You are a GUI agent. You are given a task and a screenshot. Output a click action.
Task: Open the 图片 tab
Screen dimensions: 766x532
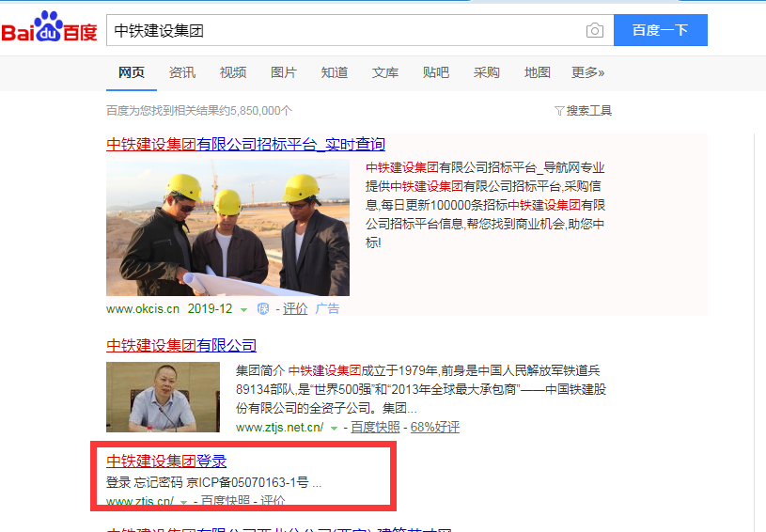click(284, 72)
